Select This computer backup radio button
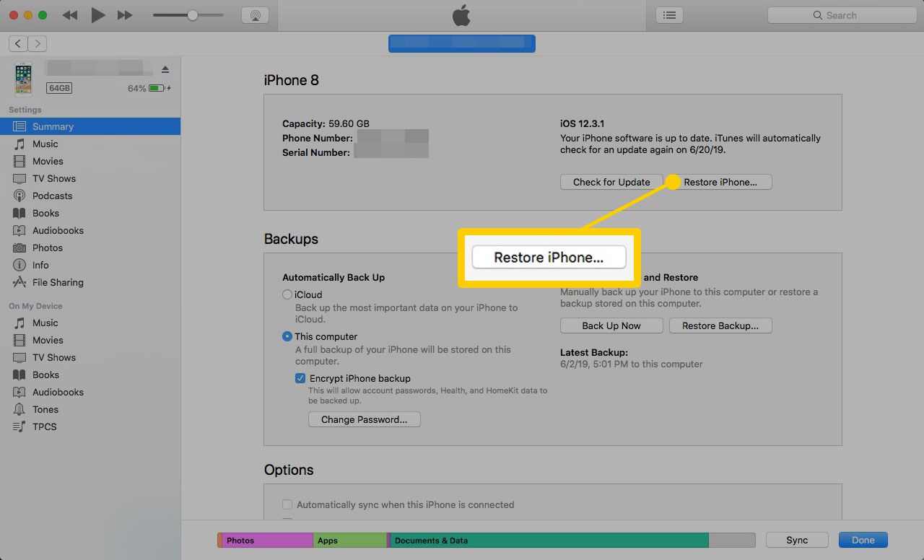 pyautogui.click(x=287, y=336)
